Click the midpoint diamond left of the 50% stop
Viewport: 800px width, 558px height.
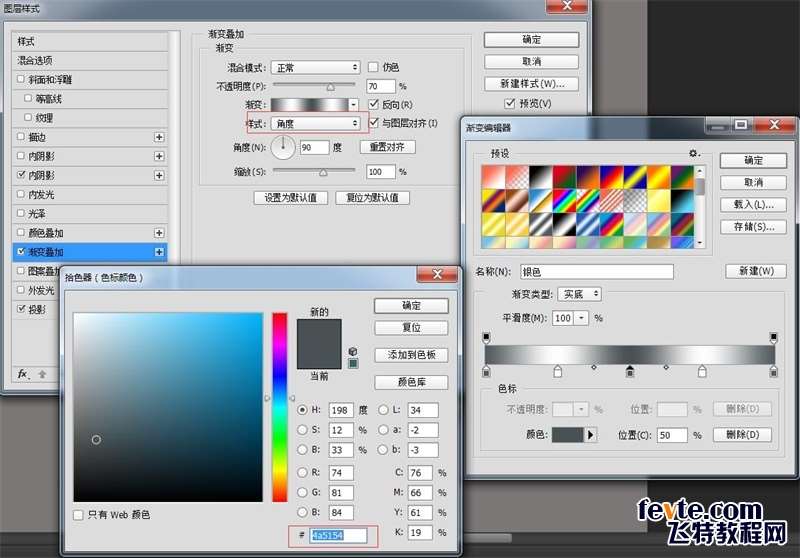594,367
